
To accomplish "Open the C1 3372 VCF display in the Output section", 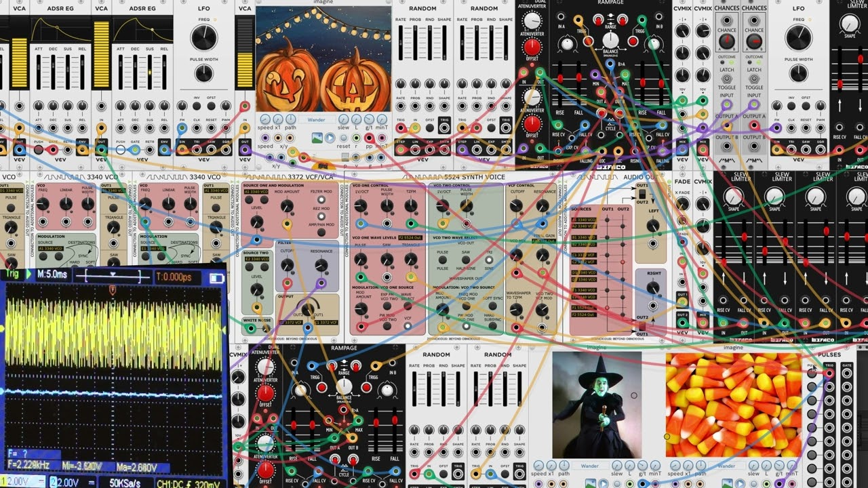I will [x=326, y=323].
